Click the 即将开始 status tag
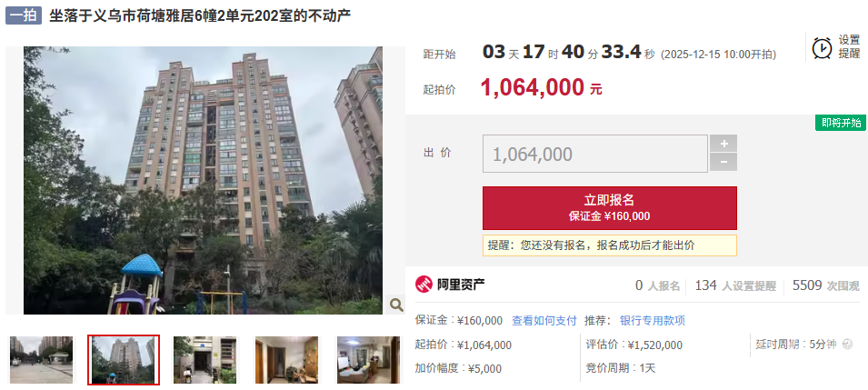868x390 pixels. tap(841, 123)
